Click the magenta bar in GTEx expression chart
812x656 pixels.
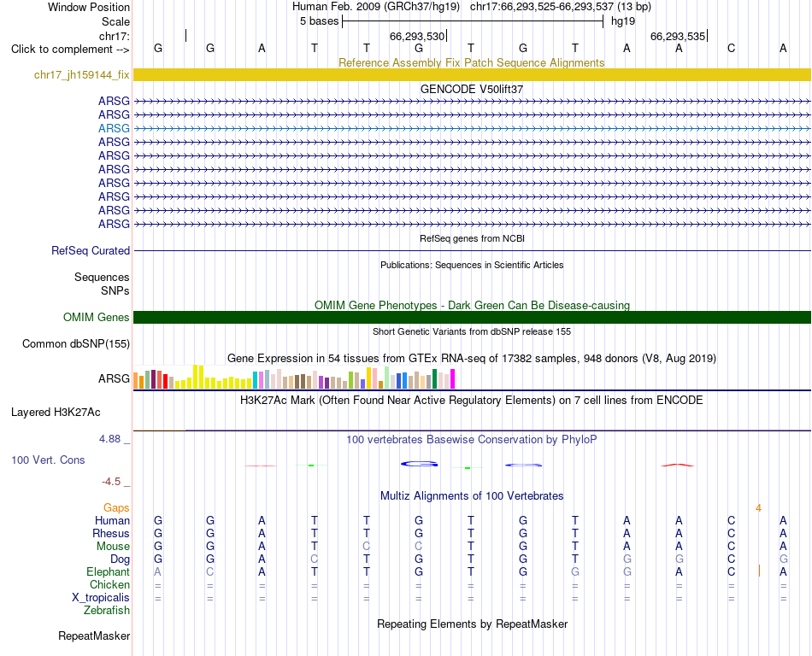pos(453,378)
